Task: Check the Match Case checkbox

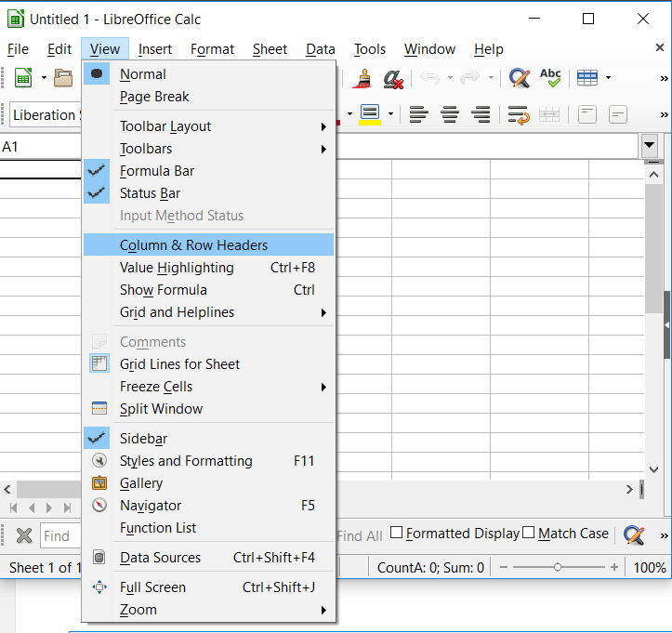Action: pos(529,533)
